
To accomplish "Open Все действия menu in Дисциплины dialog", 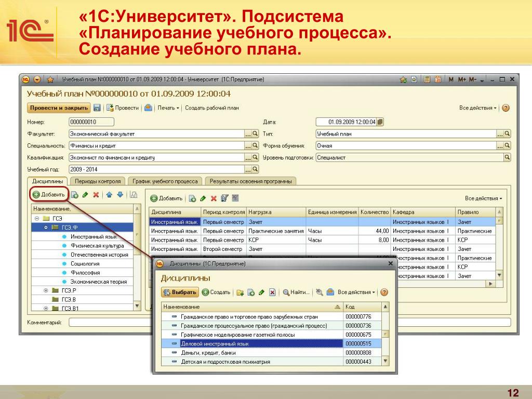I will 356,292.
